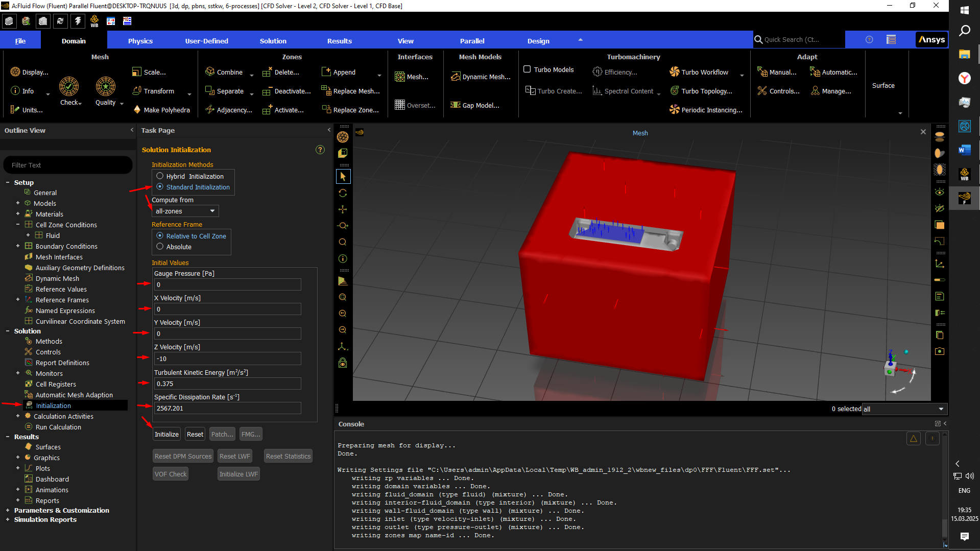Select Relative to Cell Zone option
The height and width of the screenshot is (551, 980).
pos(160,236)
